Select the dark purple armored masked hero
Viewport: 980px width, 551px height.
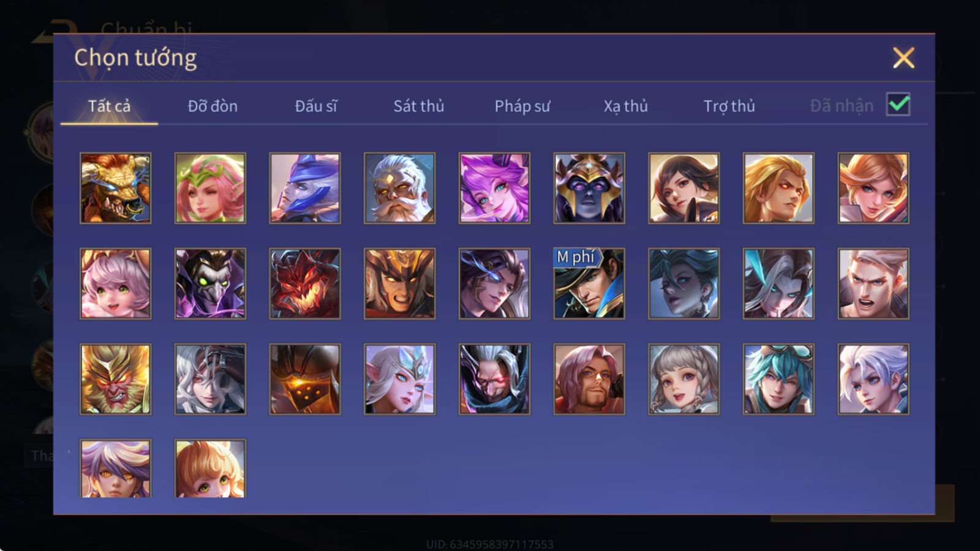tap(589, 188)
